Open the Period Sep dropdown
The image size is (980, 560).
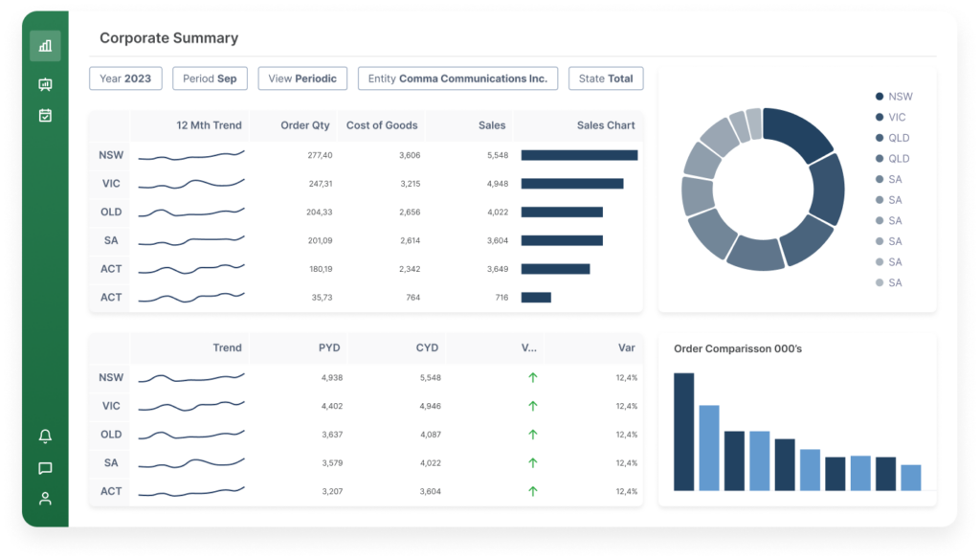point(210,78)
